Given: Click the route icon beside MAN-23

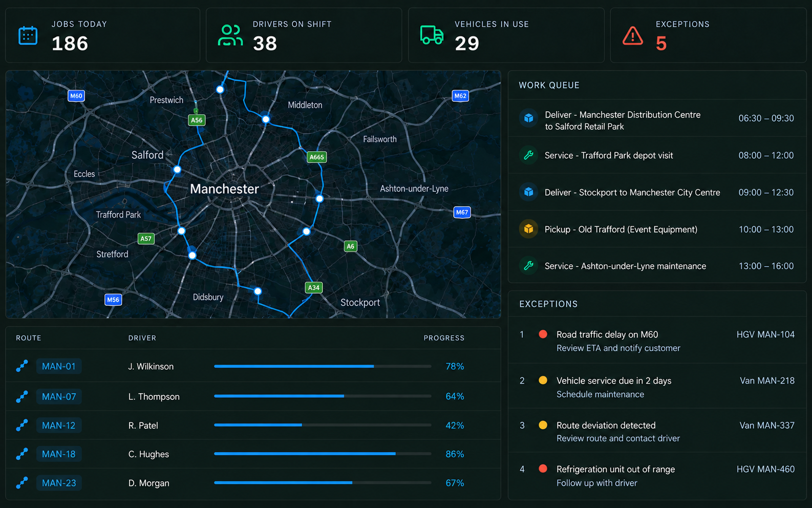Looking at the screenshot, I should coord(22,482).
